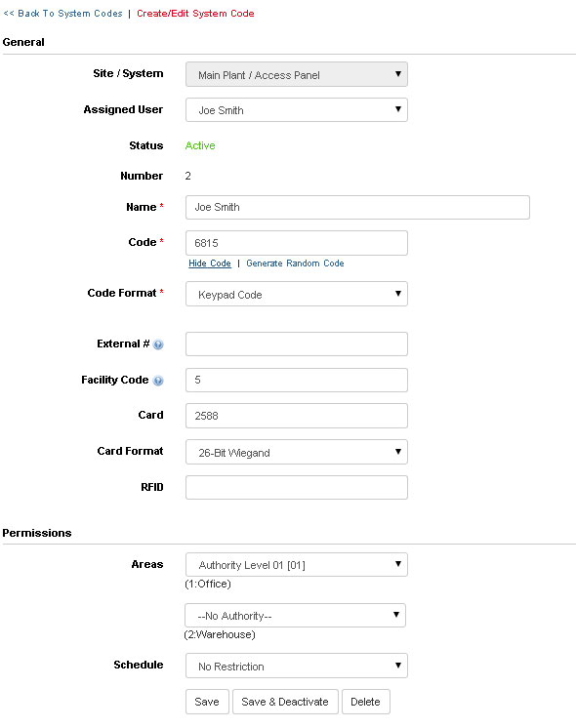Open the Site / System dropdown

pos(297,74)
